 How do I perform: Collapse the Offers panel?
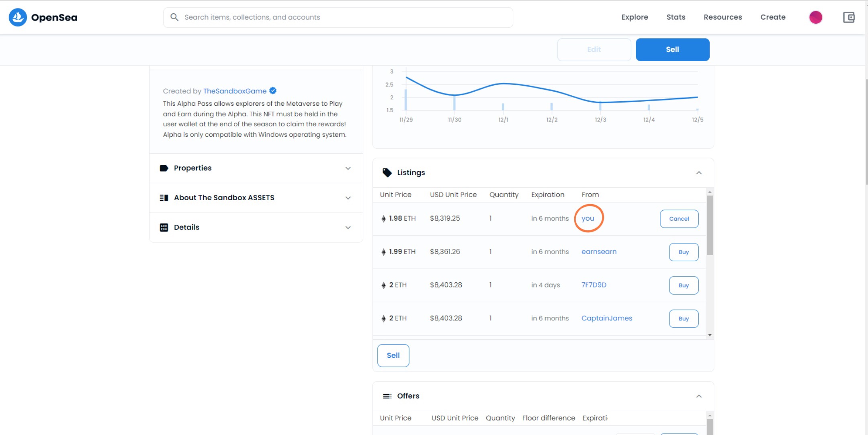click(x=699, y=396)
